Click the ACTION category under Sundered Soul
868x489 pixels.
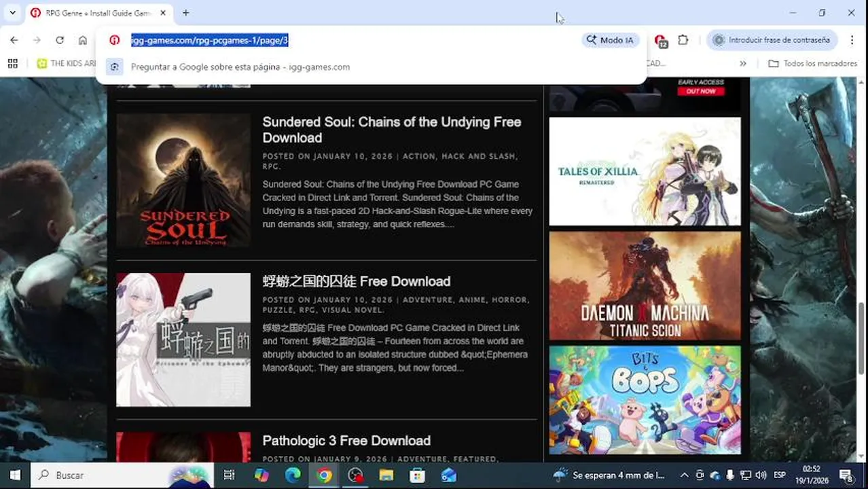419,156
